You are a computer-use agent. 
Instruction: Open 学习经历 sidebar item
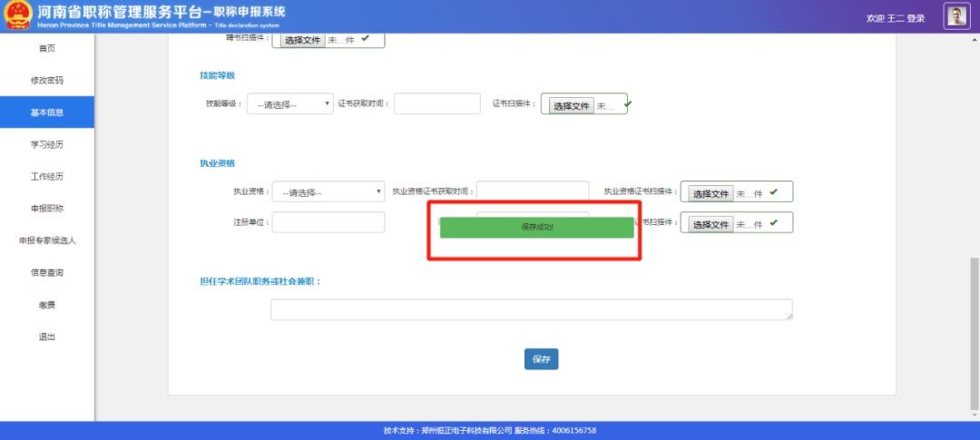(47, 144)
